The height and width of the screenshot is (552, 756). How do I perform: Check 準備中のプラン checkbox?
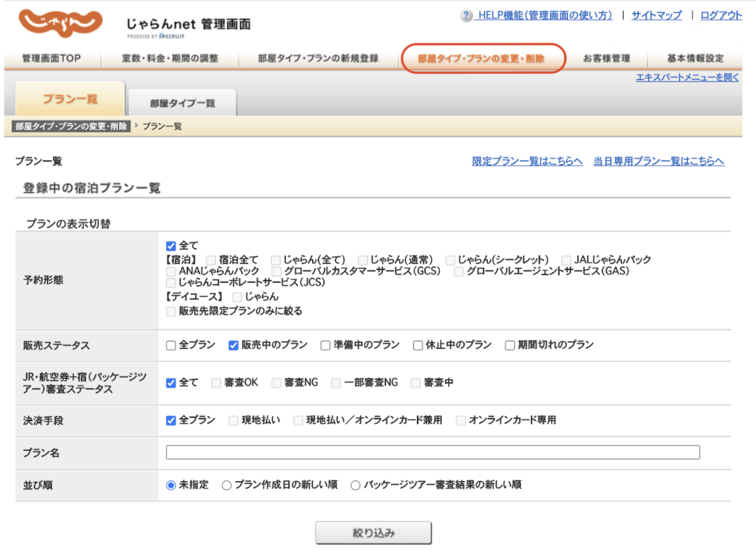[x=325, y=345]
